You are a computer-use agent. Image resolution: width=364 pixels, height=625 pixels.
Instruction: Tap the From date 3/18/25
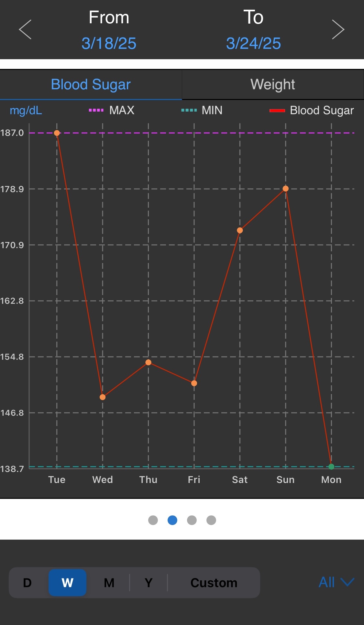[x=109, y=43]
